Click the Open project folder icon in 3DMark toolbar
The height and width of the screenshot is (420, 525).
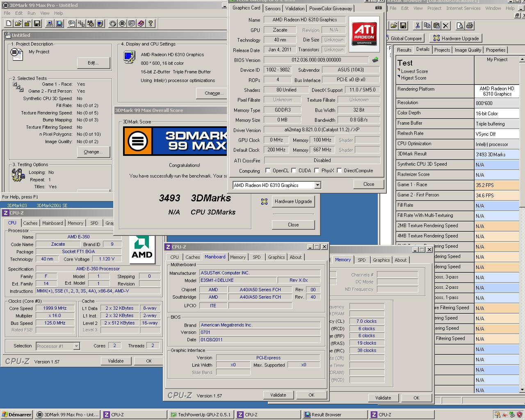click(x=18, y=24)
